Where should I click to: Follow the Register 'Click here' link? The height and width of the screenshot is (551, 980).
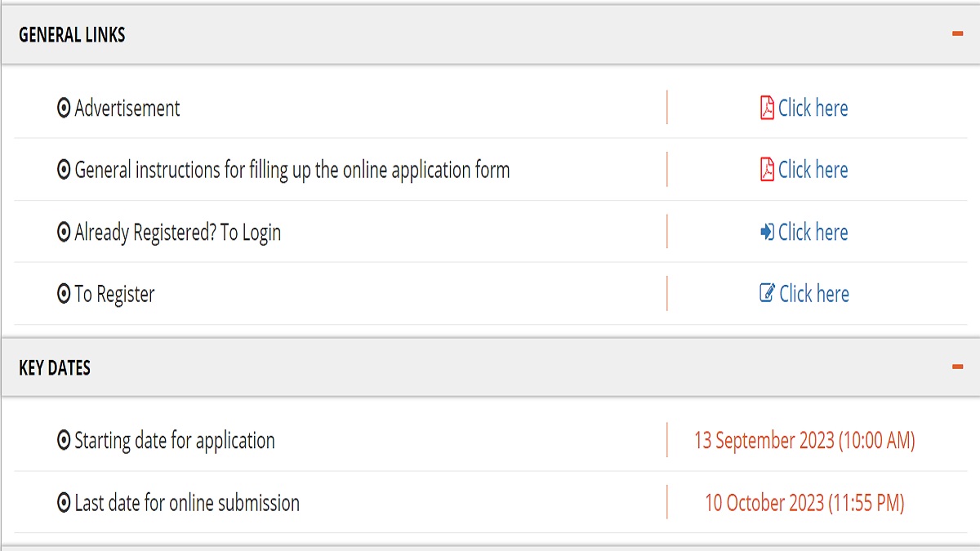[814, 293]
